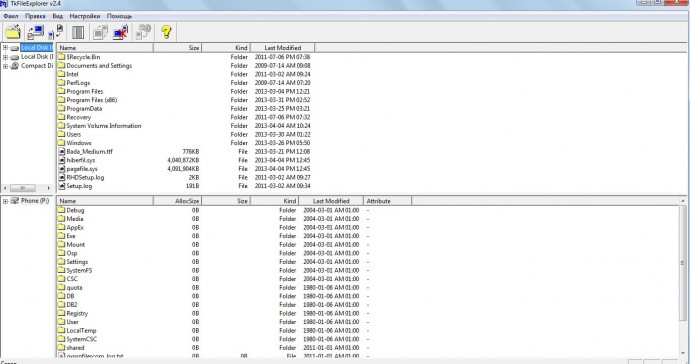Viewport: 690px width, 364px height.
Task: Select the quota folder on phone
Action: [x=74, y=287]
